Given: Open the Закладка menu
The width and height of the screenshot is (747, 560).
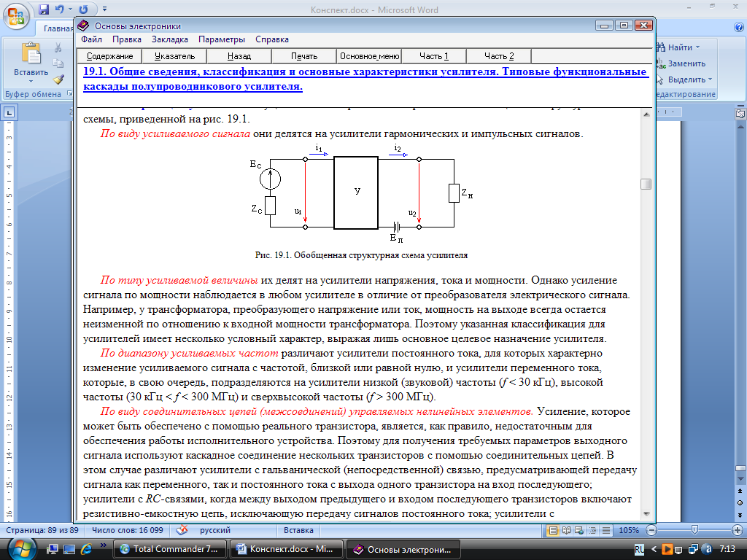Looking at the screenshot, I should click(169, 39).
